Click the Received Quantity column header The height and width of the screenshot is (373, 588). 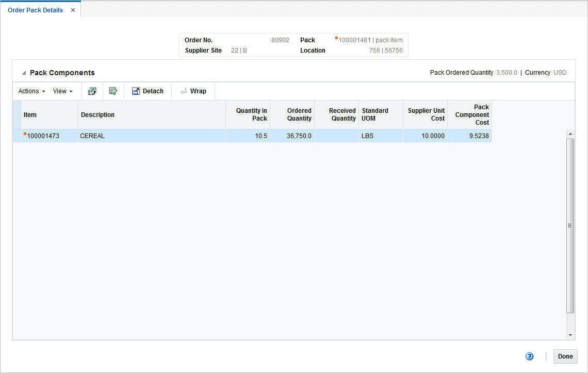point(336,114)
